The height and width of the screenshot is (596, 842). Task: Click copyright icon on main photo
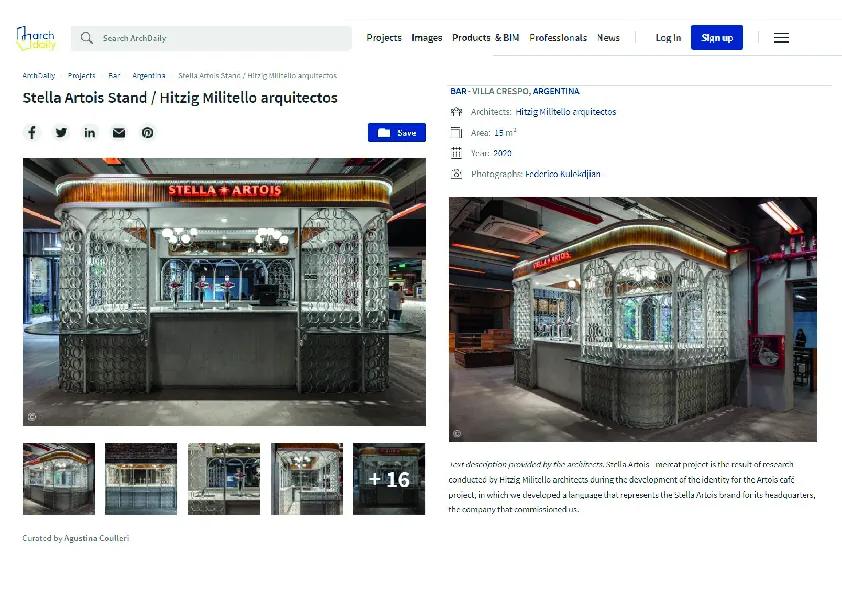coord(32,417)
